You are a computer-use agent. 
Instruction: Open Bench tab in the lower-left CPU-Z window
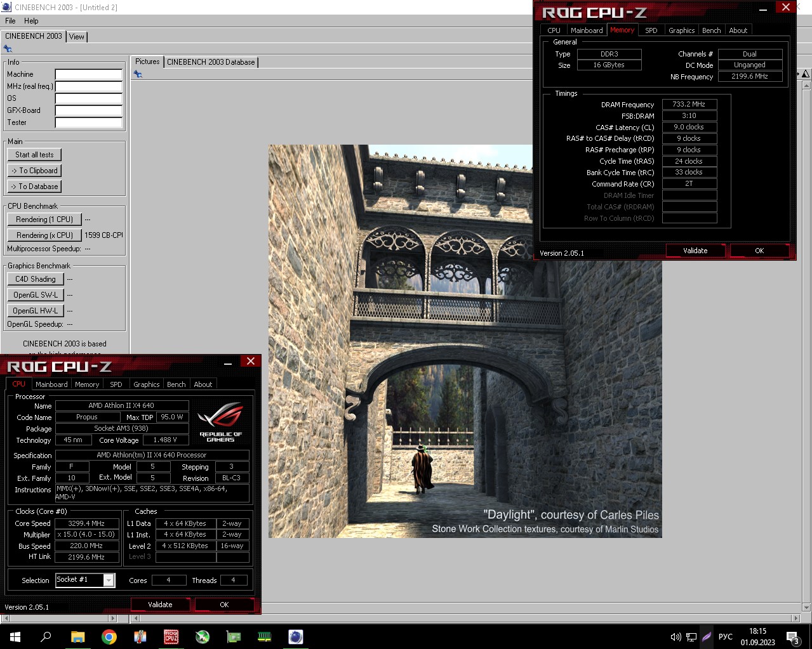point(176,384)
